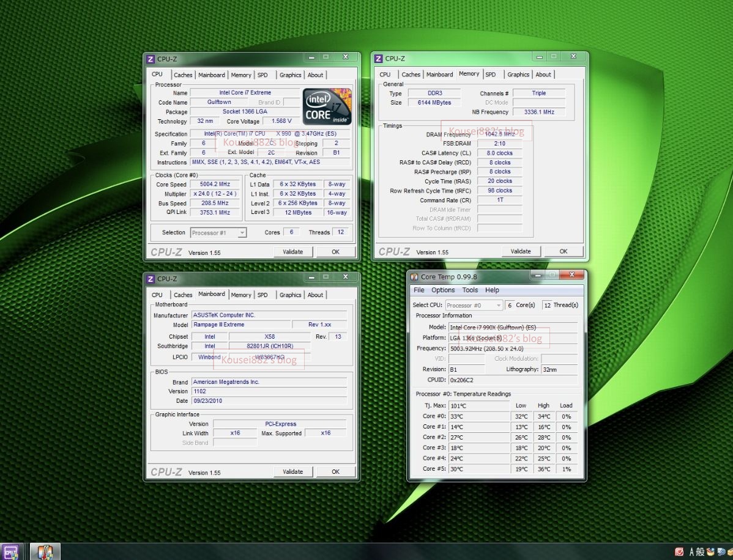Click the IME conversion mode '般' indicator

700,552
